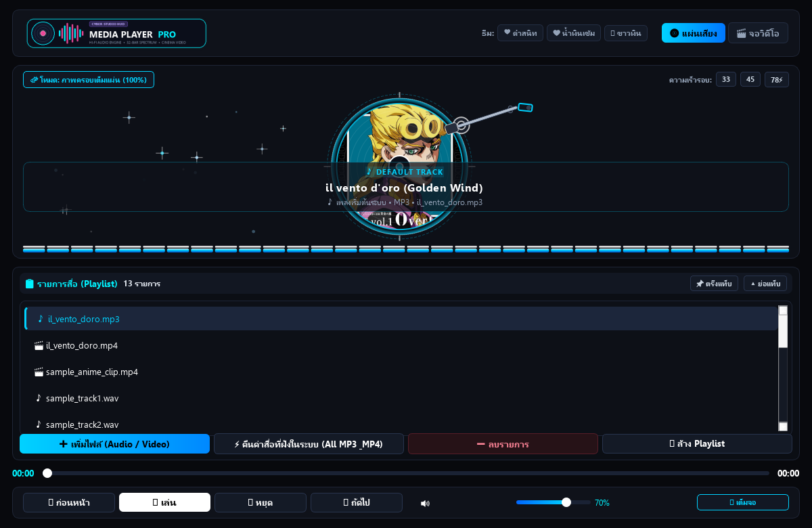Remove the item with ลบรายการ

[x=503, y=444]
